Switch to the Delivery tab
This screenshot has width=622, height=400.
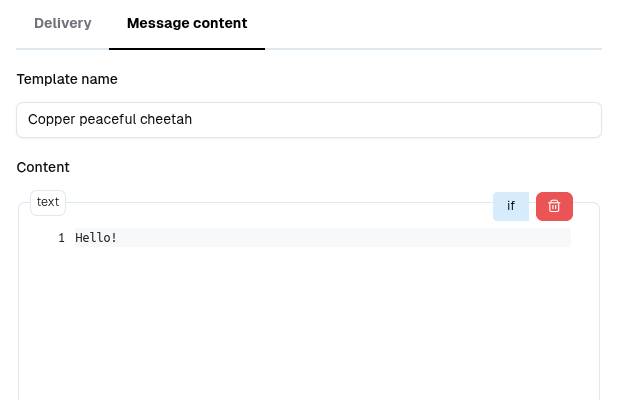coord(63,23)
